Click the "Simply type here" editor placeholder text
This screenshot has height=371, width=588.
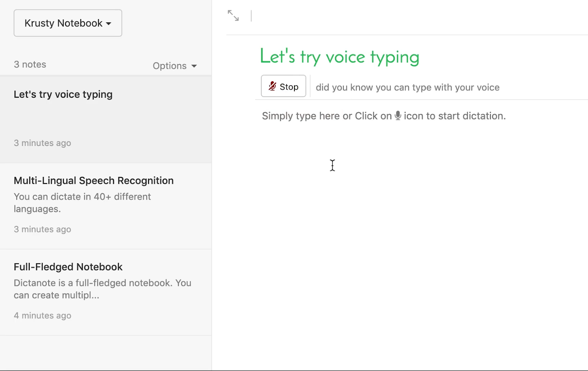326,116
